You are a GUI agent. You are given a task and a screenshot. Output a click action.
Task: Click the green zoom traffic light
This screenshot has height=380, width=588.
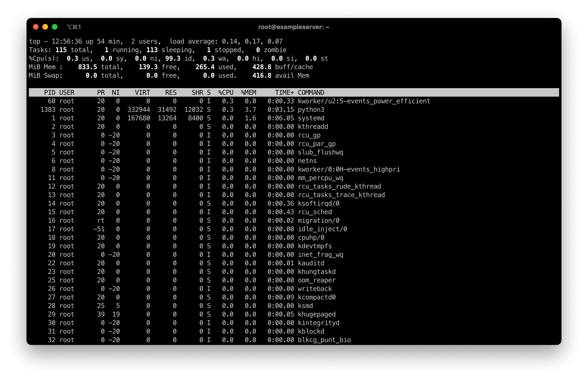point(55,27)
